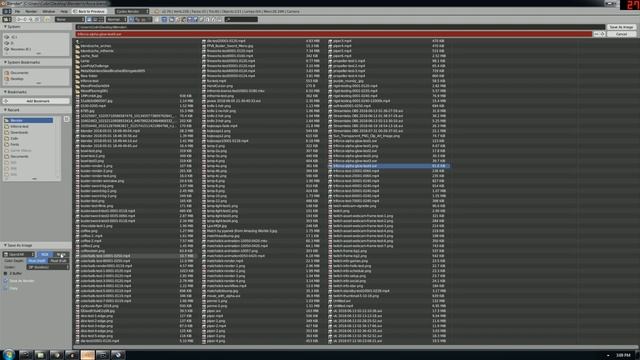Image resolution: width=640 pixels, height=360 pixels.
Task: Open the Help menu
Action: pos(64,11)
